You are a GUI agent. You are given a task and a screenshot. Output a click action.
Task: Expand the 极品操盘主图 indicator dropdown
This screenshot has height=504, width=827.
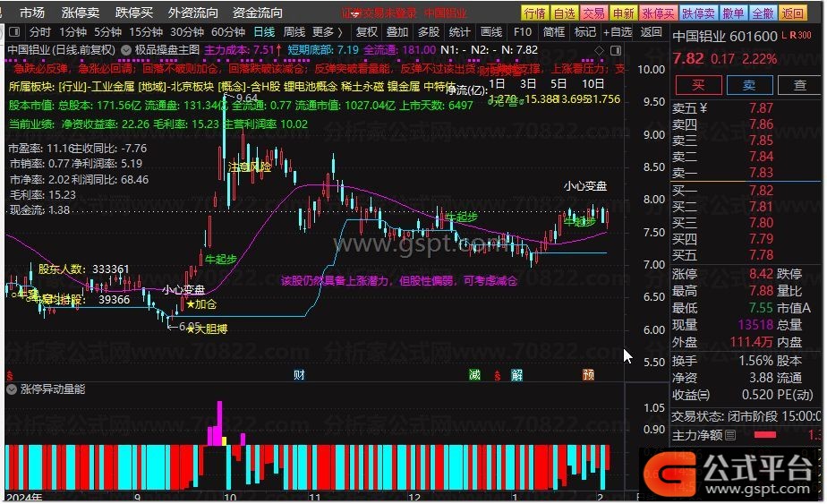(126, 50)
